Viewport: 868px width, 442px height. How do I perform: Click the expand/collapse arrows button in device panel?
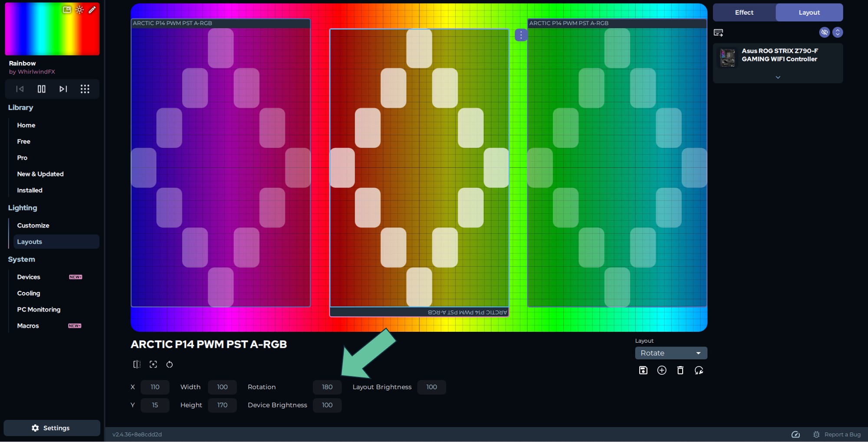point(838,32)
